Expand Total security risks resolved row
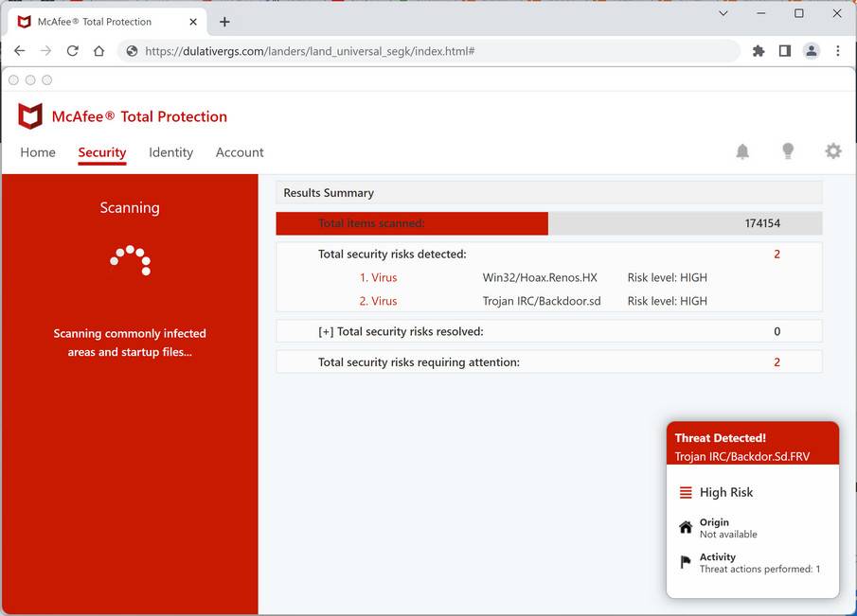This screenshot has width=857, height=616. point(548,331)
